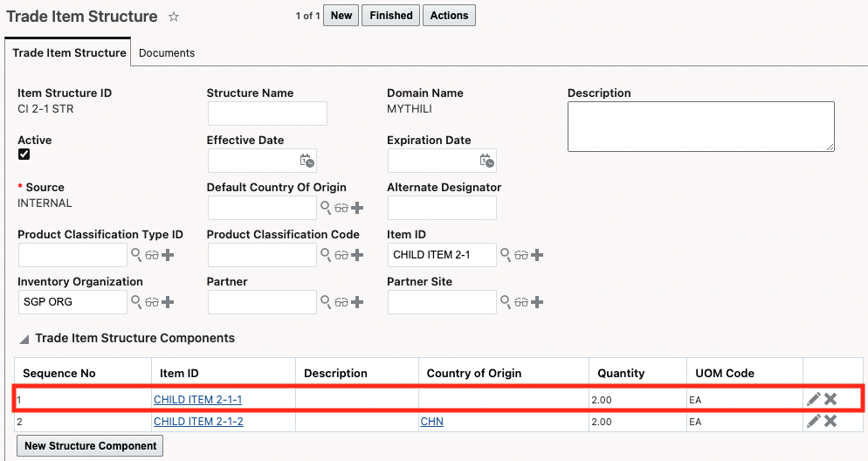
Task: Click into the Description text area
Action: 700,127
